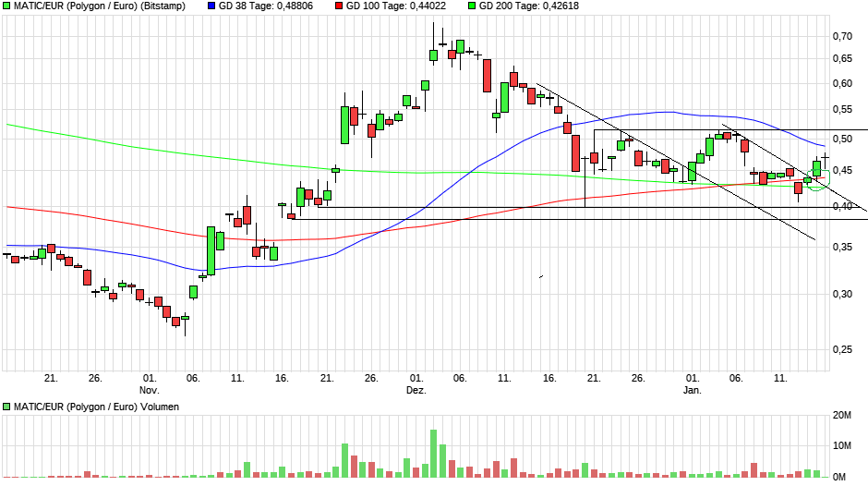Click the 0,70 price axis label

[842, 37]
